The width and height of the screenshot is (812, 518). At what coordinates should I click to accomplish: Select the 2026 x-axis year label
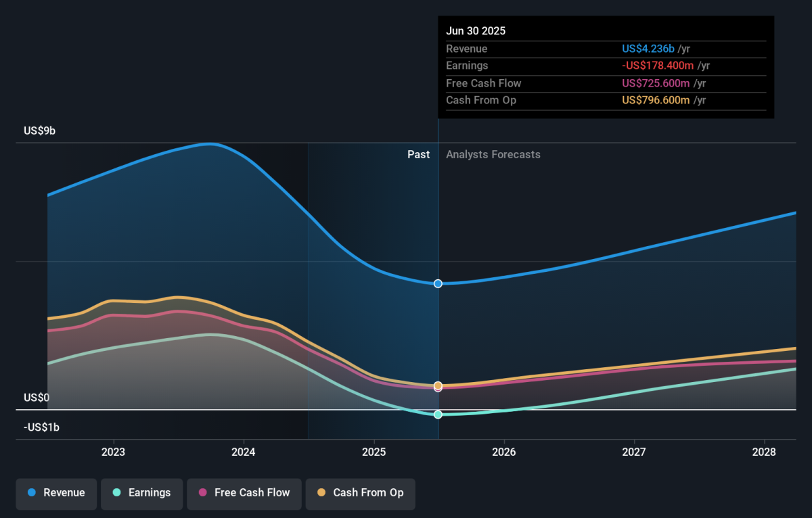click(x=504, y=452)
